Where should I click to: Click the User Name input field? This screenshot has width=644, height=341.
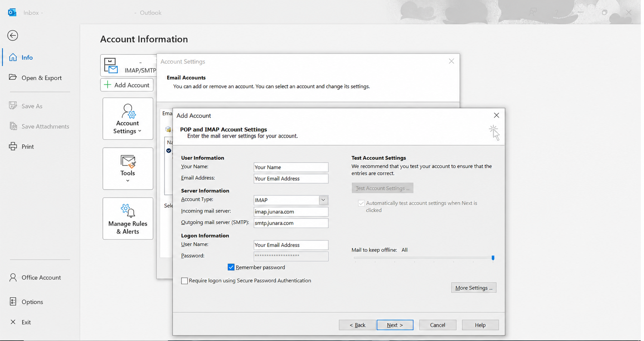click(x=291, y=245)
